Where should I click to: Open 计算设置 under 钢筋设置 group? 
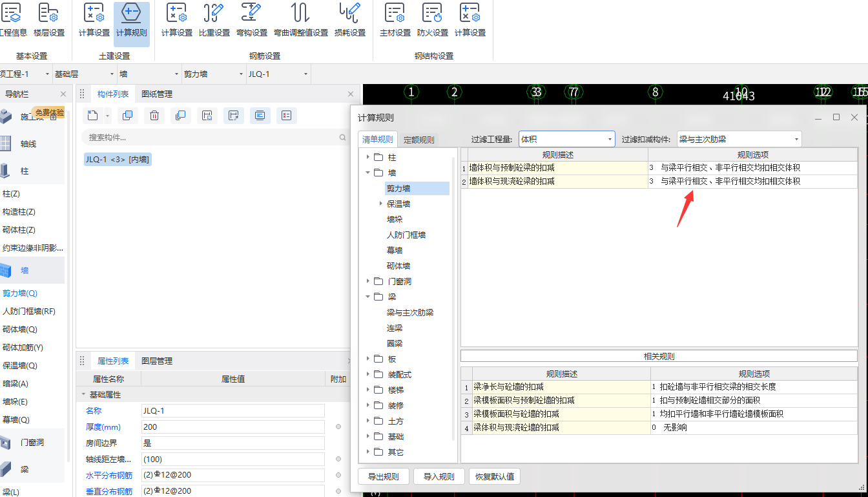point(177,21)
